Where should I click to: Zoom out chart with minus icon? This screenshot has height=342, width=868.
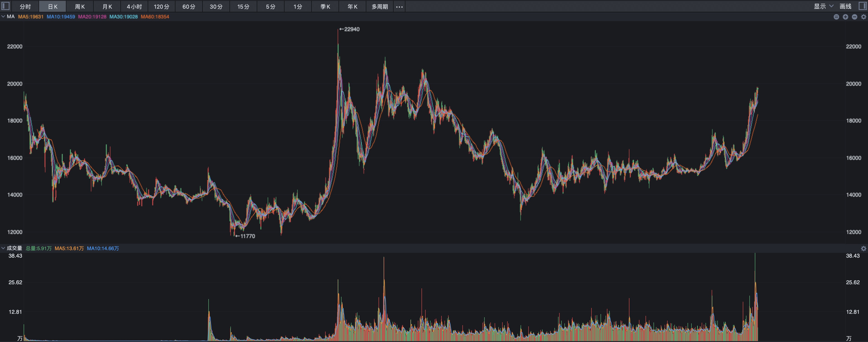tap(855, 17)
